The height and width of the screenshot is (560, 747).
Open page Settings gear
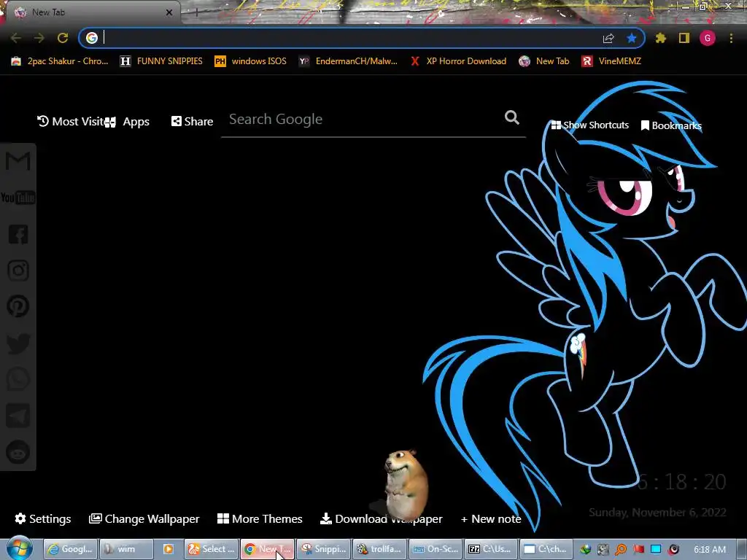(x=43, y=518)
